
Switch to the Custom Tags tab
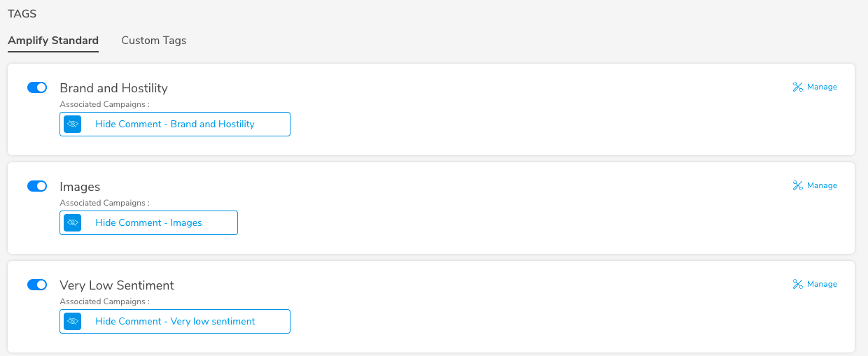[x=154, y=41]
